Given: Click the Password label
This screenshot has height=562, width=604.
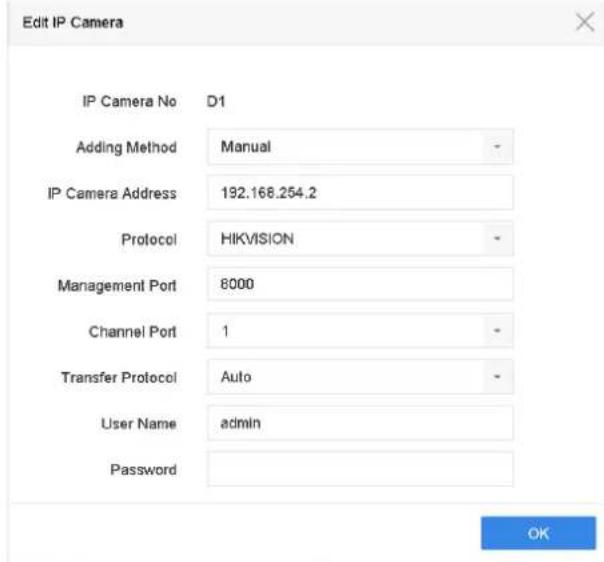Looking at the screenshot, I should click(143, 470).
